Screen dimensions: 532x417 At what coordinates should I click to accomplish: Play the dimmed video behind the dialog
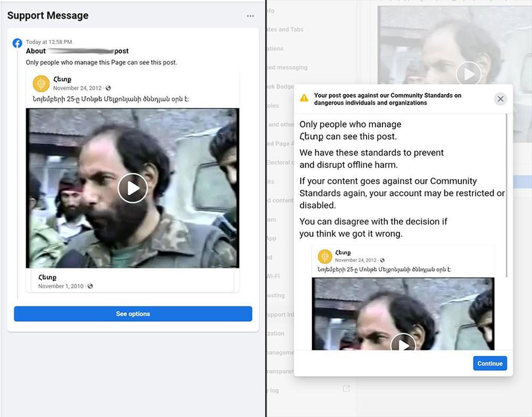[x=469, y=73]
